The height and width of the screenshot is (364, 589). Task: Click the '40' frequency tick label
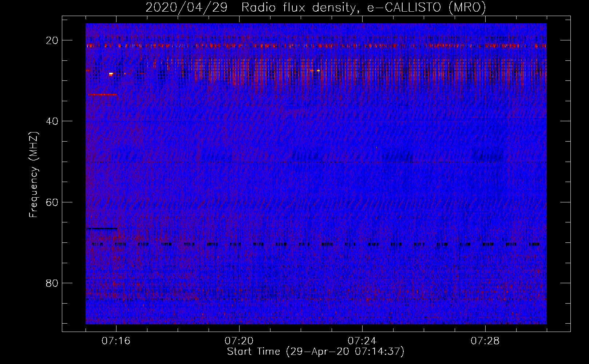(53, 121)
